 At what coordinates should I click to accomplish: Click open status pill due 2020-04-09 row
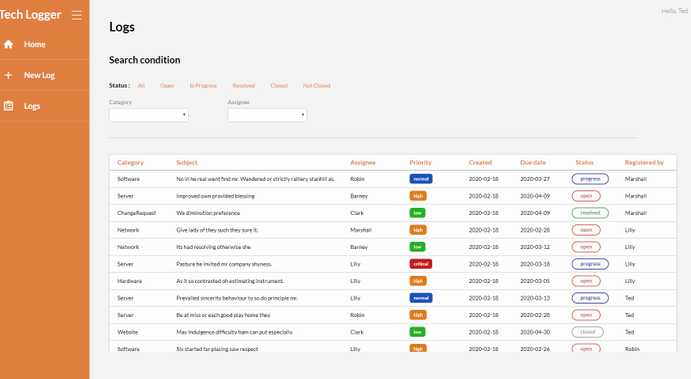(586, 196)
